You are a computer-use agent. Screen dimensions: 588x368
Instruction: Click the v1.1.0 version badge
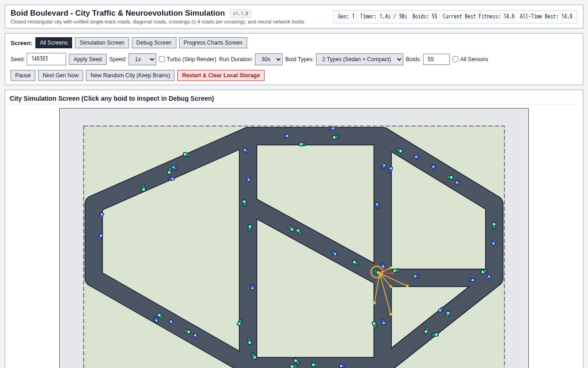click(240, 13)
